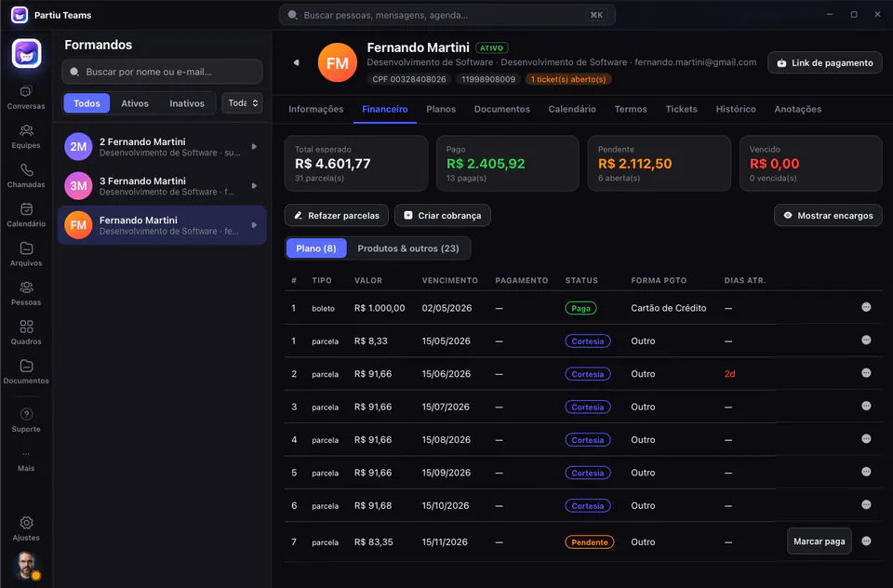This screenshot has height=588, width=893.
Task: Open the Planos tab
Action: point(441,110)
